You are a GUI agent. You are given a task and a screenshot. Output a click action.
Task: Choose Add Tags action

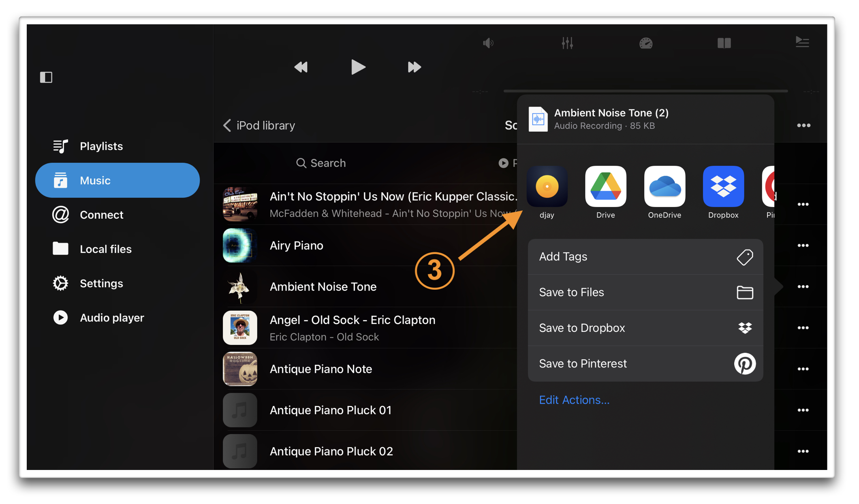[x=645, y=257]
